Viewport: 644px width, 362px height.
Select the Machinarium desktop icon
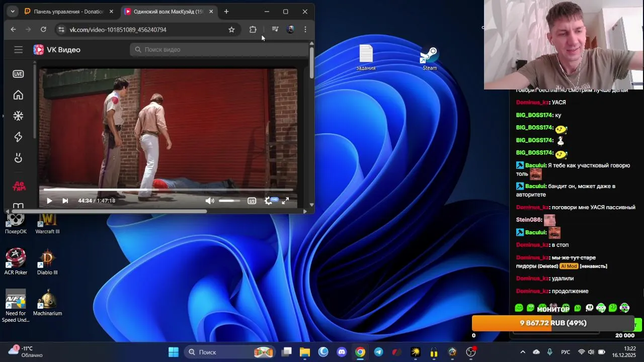coord(47,303)
